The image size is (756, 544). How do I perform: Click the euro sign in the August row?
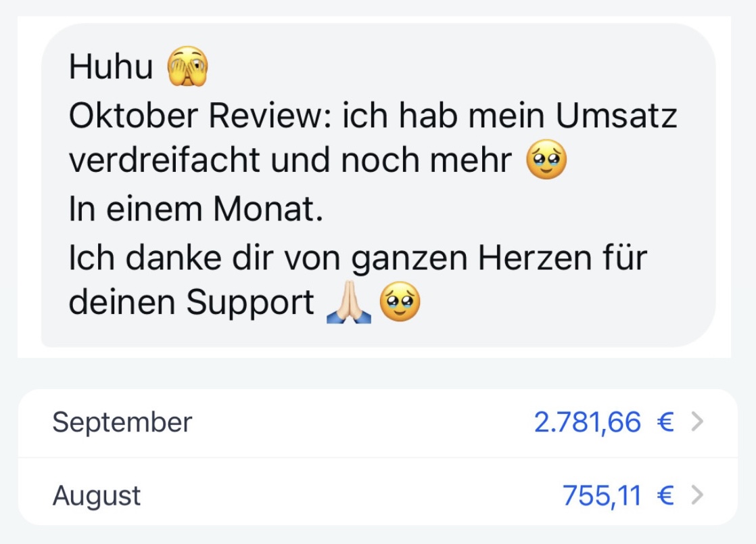(x=665, y=495)
